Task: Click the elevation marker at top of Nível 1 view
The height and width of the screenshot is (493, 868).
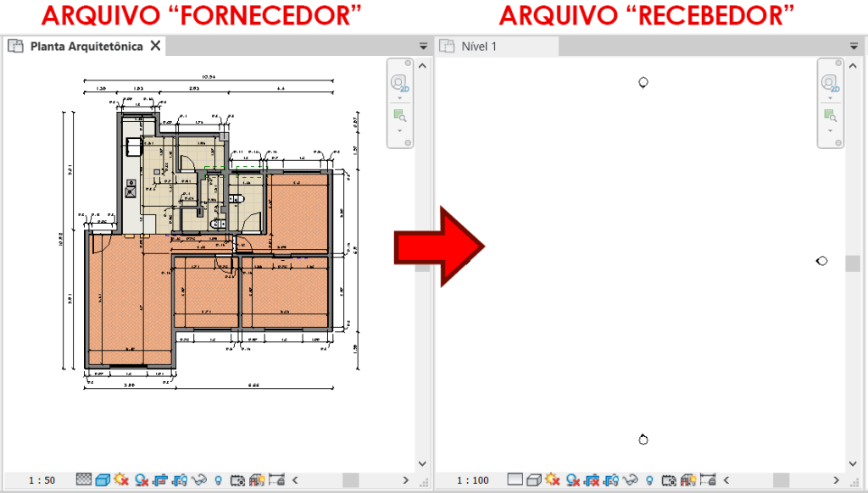Action: click(x=644, y=82)
